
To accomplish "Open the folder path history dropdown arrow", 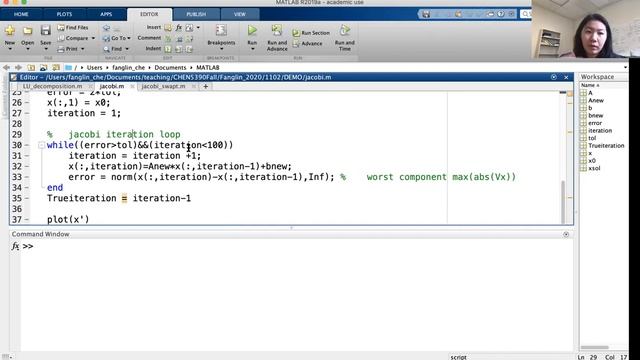I will (625, 67).
